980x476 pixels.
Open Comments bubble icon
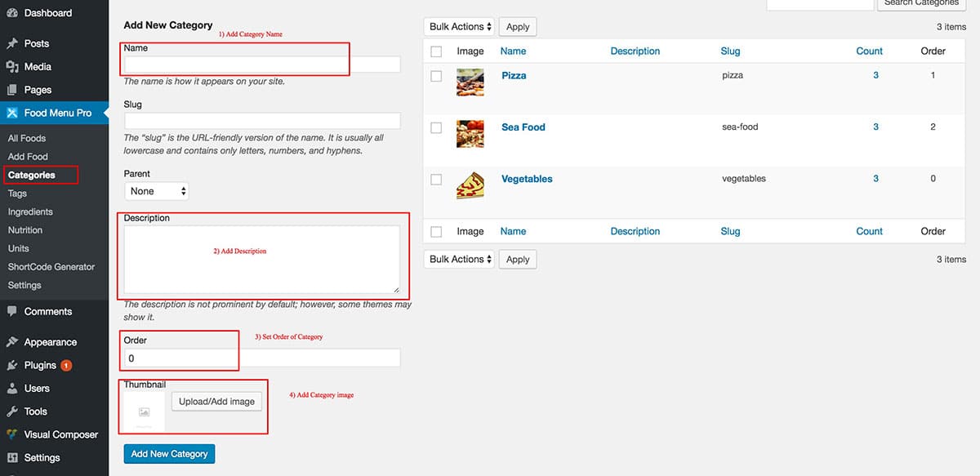click(x=12, y=311)
